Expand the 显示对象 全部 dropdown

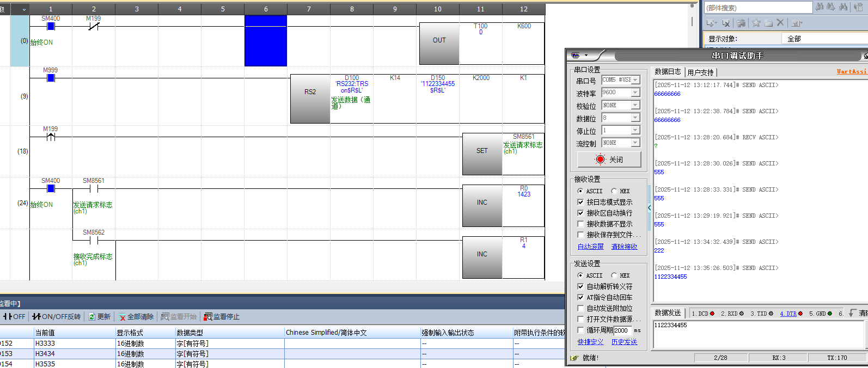tap(823, 39)
